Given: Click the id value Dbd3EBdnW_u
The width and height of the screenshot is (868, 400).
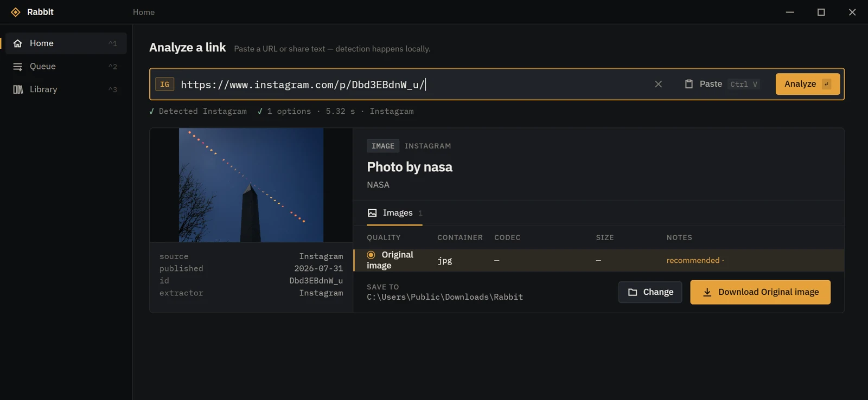Looking at the screenshot, I should [316, 281].
